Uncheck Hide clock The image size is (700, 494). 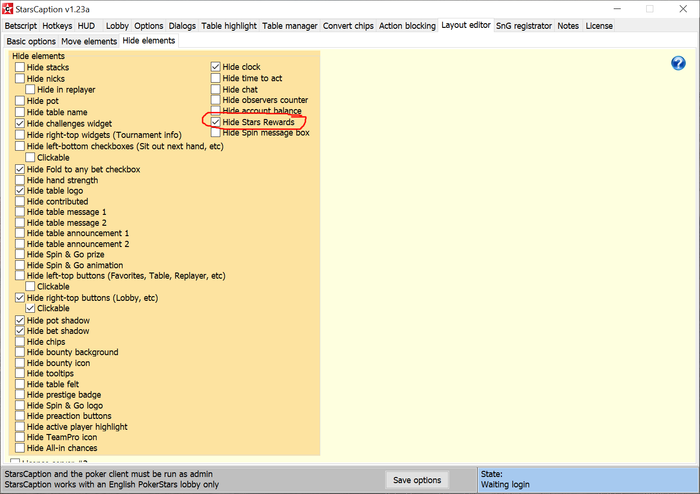coord(216,67)
